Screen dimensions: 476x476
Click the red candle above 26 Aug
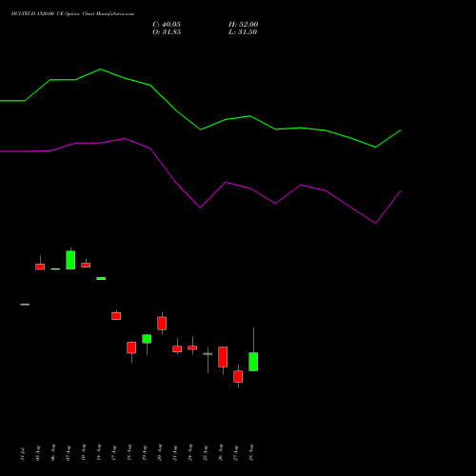click(x=223, y=357)
